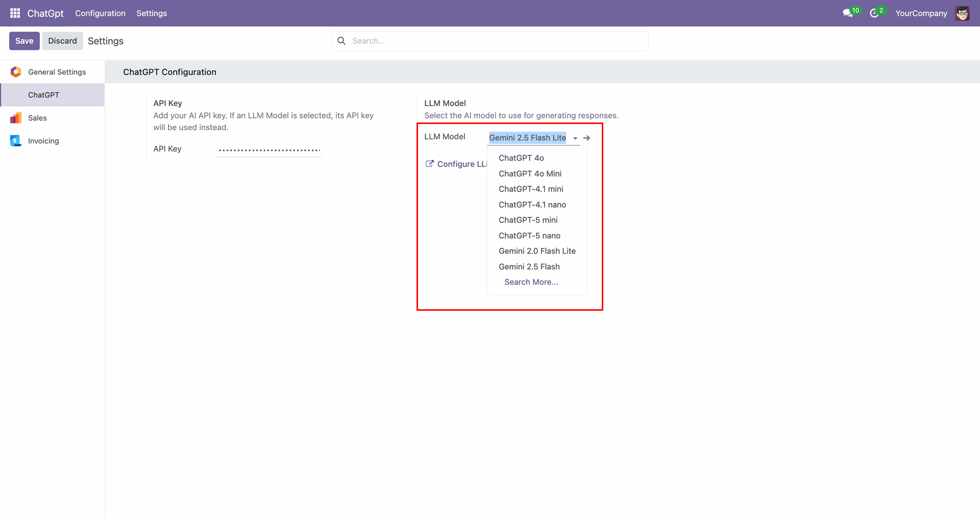Open General Settings in the sidebar

coord(57,72)
